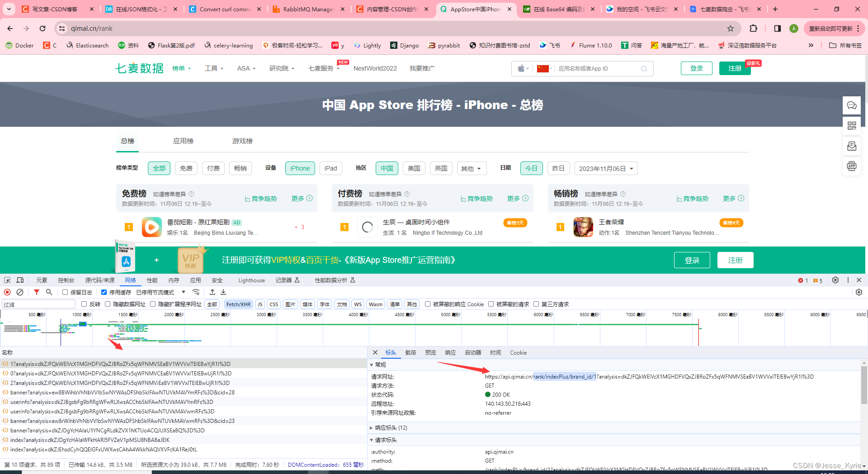
Task: Close the DevTools panel
Action: [859, 280]
